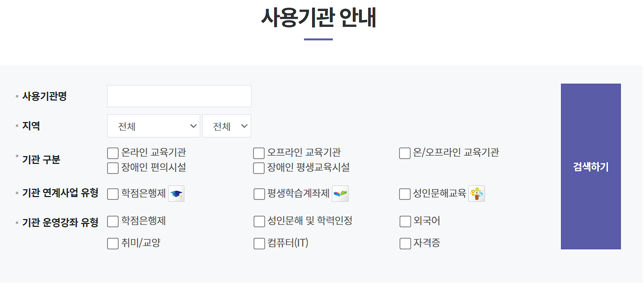Enable the 장애인 평생교육시설 checkbox
The image size is (644, 283).
pos(258,168)
